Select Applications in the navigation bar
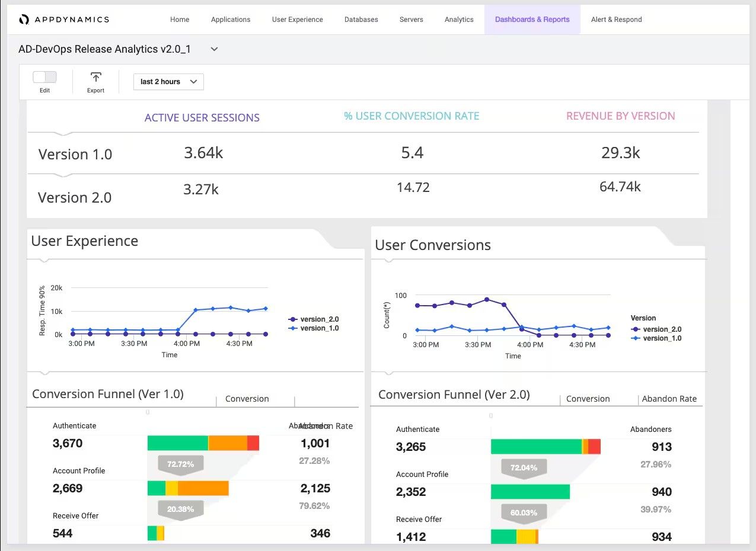 point(231,19)
